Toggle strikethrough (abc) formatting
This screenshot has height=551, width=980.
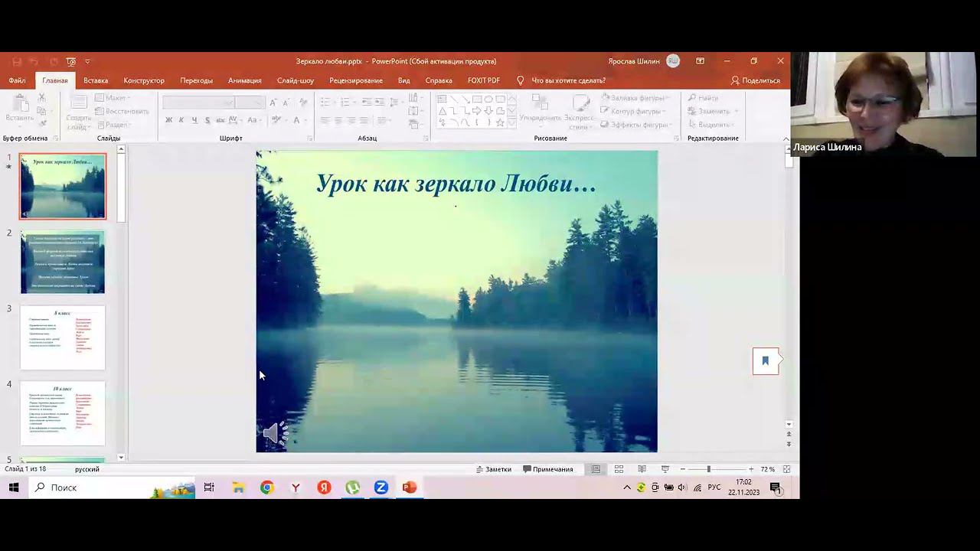pyautogui.click(x=220, y=120)
